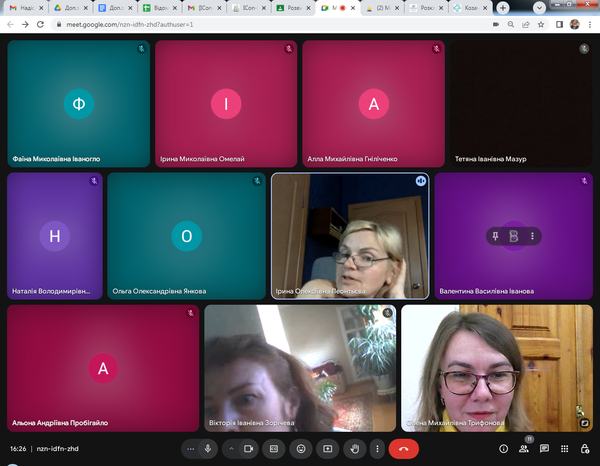Pin Валентина Василівна Іванова's tile
Image resolution: width=600 pixels, height=466 pixels.
pos(495,236)
